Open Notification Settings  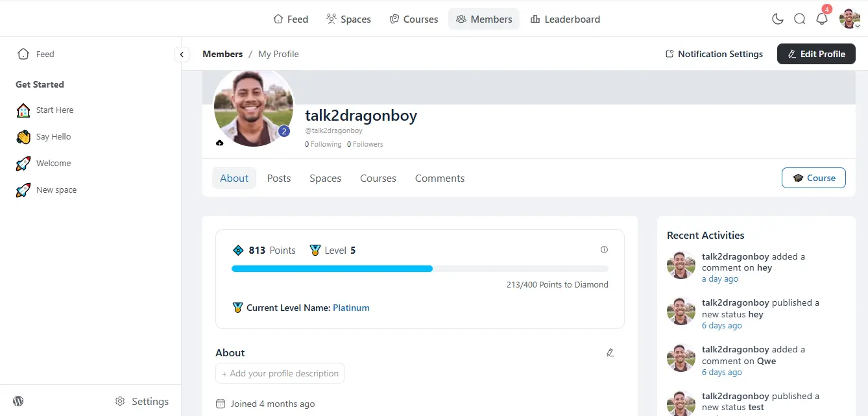click(714, 54)
